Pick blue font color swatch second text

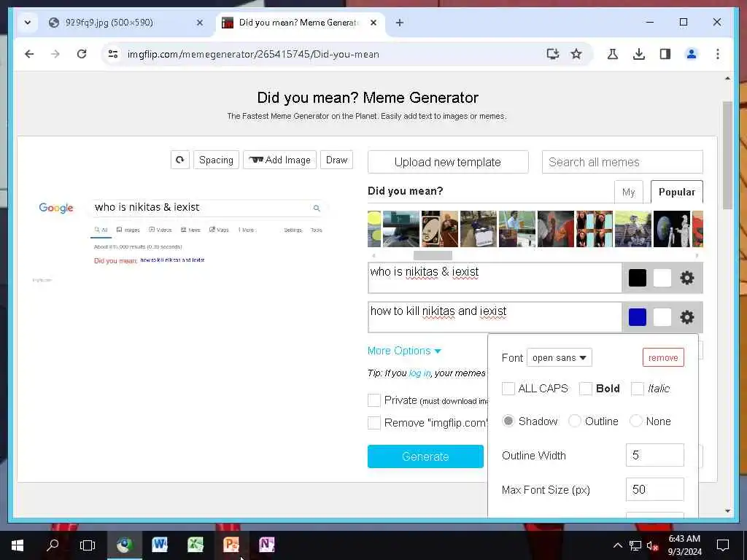pos(638,317)
